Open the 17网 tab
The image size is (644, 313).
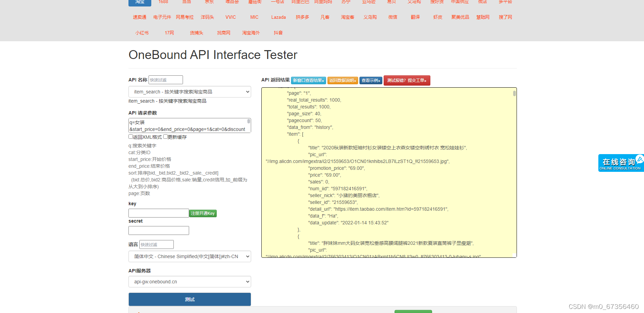[169, 33]
